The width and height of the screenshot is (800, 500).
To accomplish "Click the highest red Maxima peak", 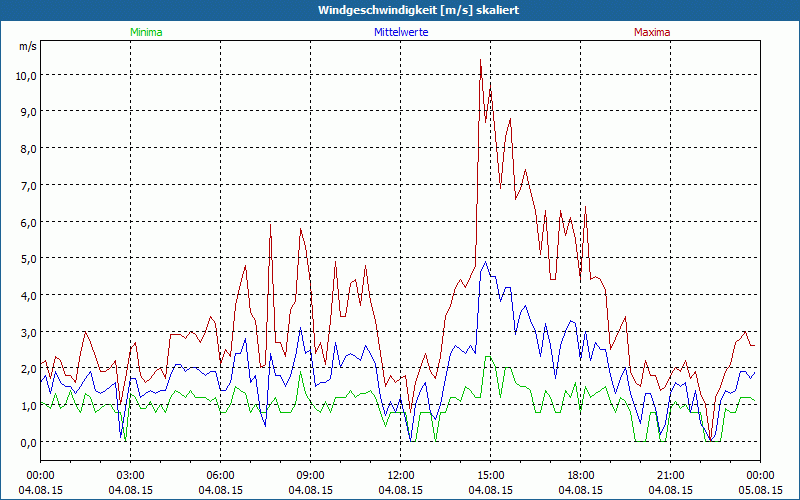I will pyautogui.click(x=480, y=60).
